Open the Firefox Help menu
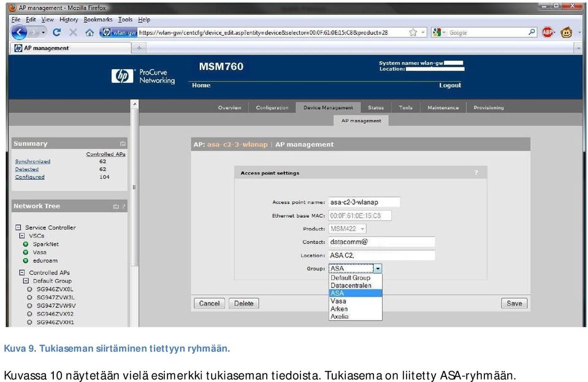Viewport: 588px width, 382px height. [x=144, y=20]
